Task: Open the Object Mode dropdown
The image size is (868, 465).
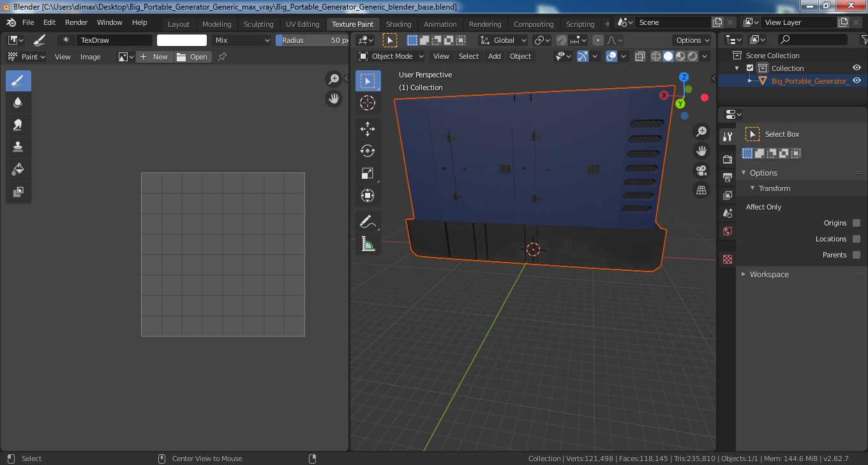Action: (x=391, y=56)
